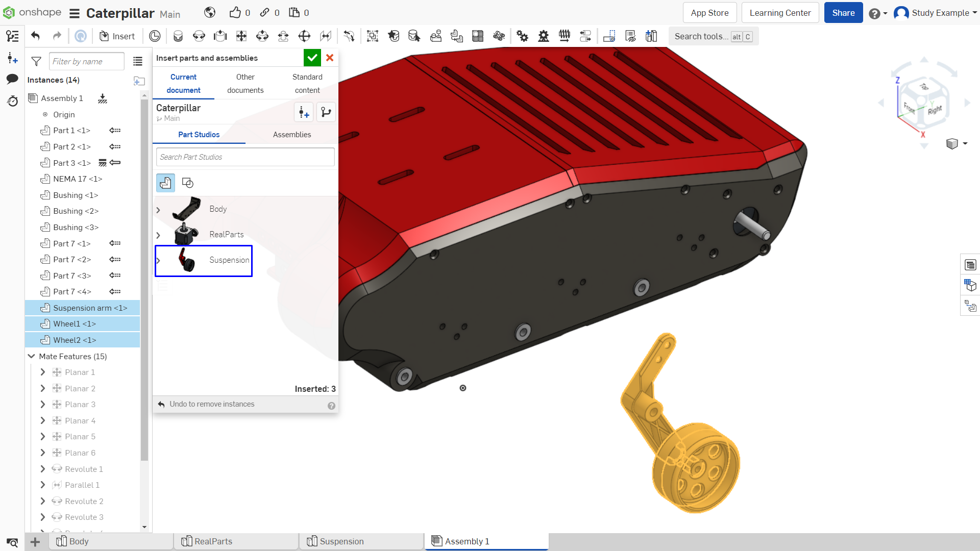
Task: Select the Cylindrical mate tool
Action: click(262, 36)
